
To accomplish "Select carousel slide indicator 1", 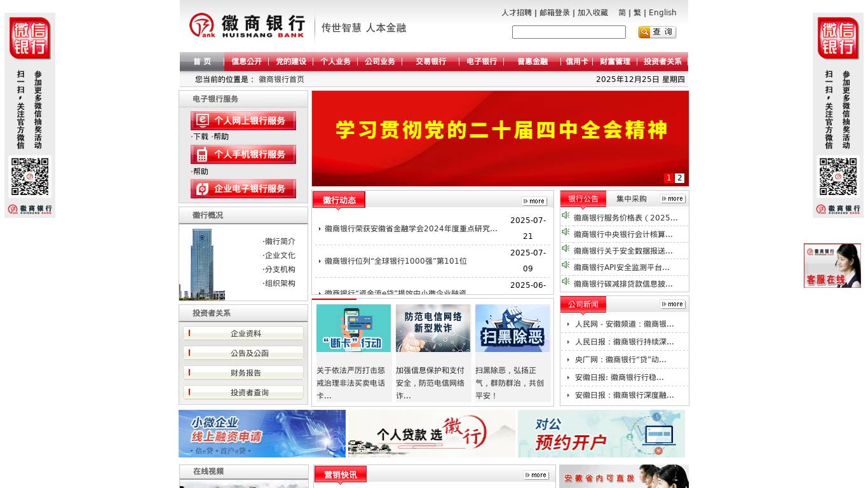I will (668, 178).
